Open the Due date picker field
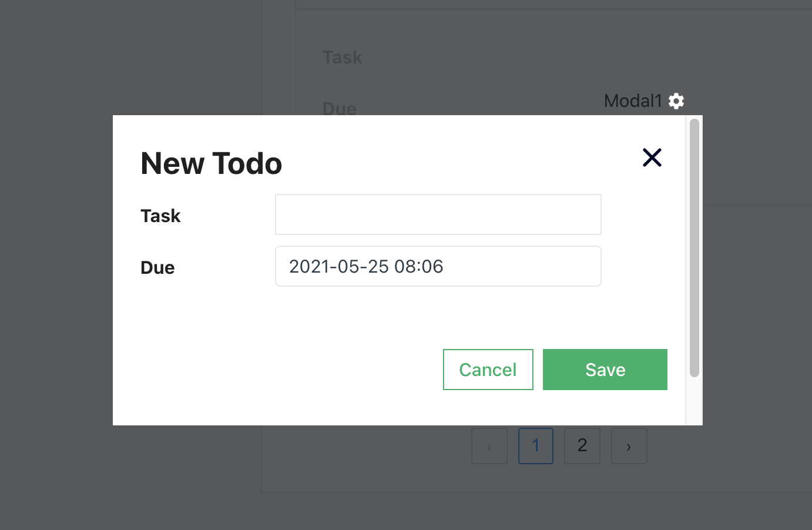This screenshot has width=812, height=530. point(438,266)
